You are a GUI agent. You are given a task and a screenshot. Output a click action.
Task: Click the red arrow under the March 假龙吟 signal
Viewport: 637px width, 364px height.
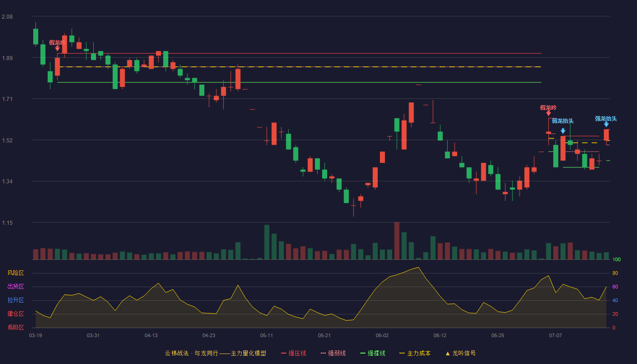click(57, 48)
